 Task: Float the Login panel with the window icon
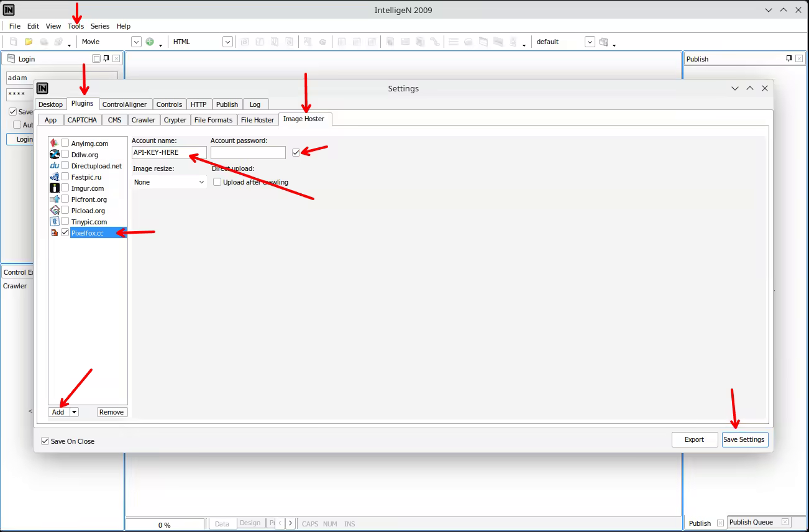point(96,58)
